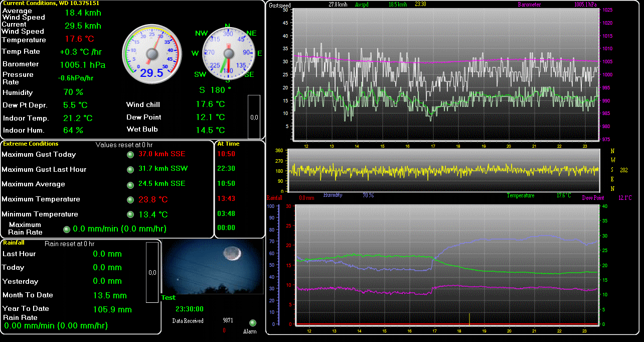Click the Gustspeed label above the graph
This screenshot has width=644, height=342.
tap(280, 6)
